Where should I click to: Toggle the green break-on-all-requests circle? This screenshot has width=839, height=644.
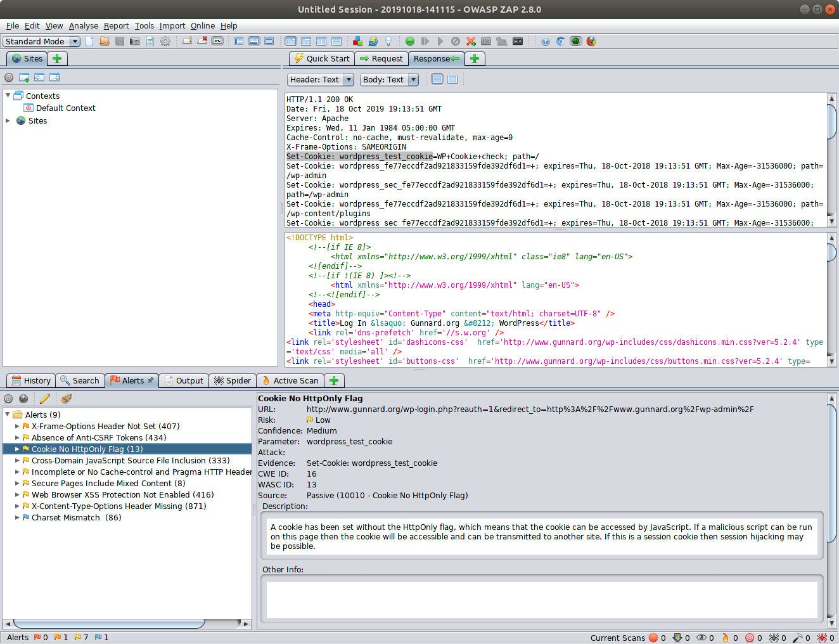point(410,41)
